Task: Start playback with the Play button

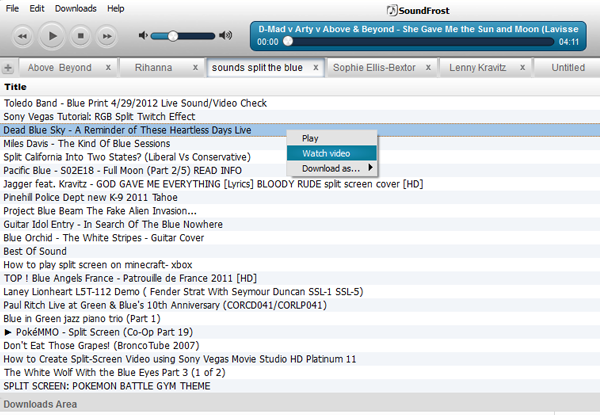Action: click(52, 36)
